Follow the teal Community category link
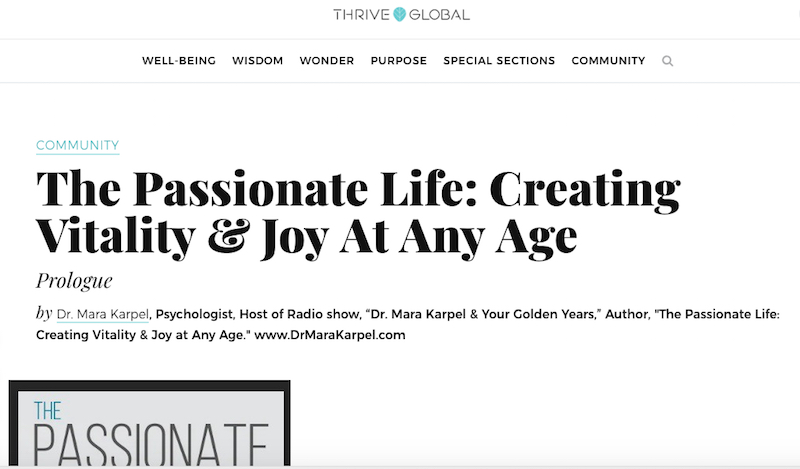Viewport: 800px width, 469px height. (78, 145)
